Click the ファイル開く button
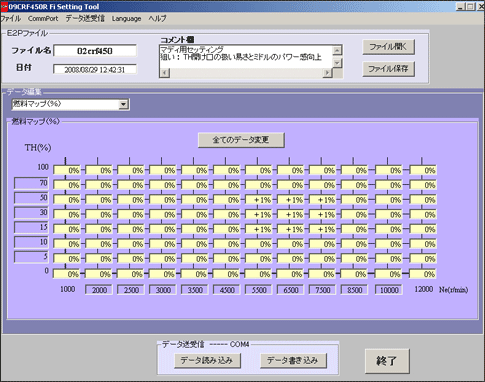Screen dimensions: 485x382 [388, 47]
